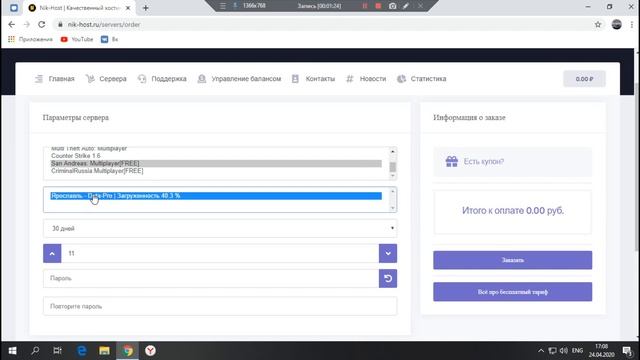Select CriminalRussia Multiplayer[FREE] option
The width and height of the screenshot is (640, 360).
click(216, 171)
